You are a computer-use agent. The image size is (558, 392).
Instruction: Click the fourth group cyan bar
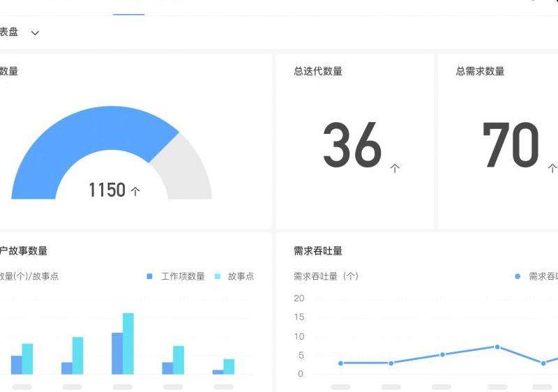pos(179,360)
